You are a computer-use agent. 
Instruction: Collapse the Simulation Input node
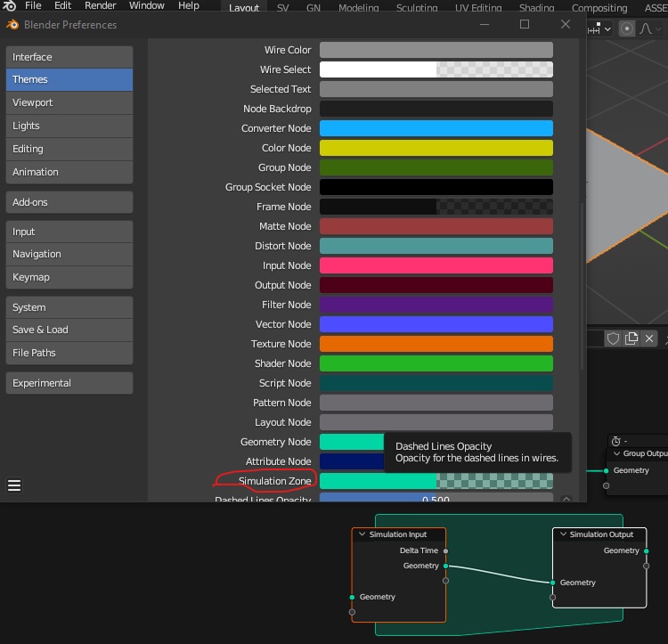point(363,534)
